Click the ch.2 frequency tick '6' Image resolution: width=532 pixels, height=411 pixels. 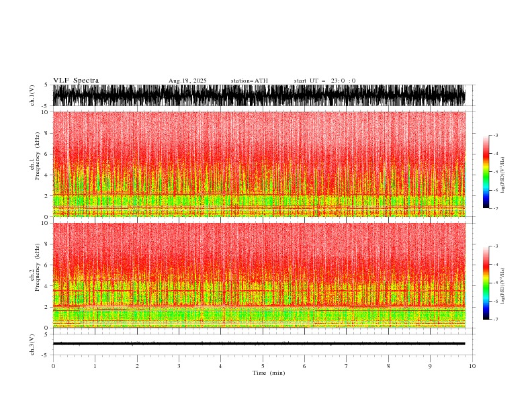(48, 265)
